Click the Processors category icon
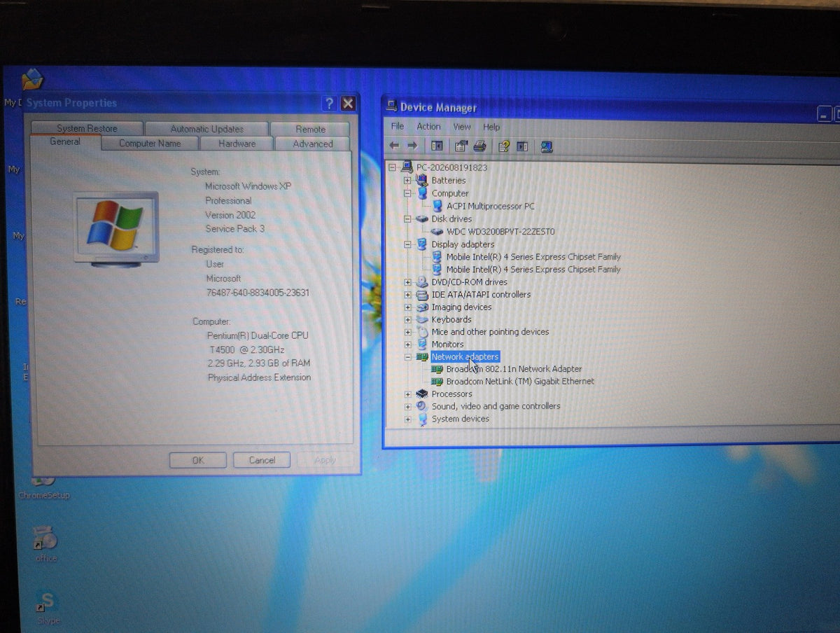 click(422, 394)
